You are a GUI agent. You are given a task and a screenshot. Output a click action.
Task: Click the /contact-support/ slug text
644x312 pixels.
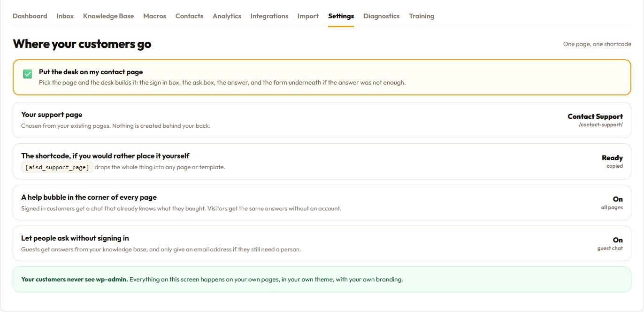[x=601, y=125]
